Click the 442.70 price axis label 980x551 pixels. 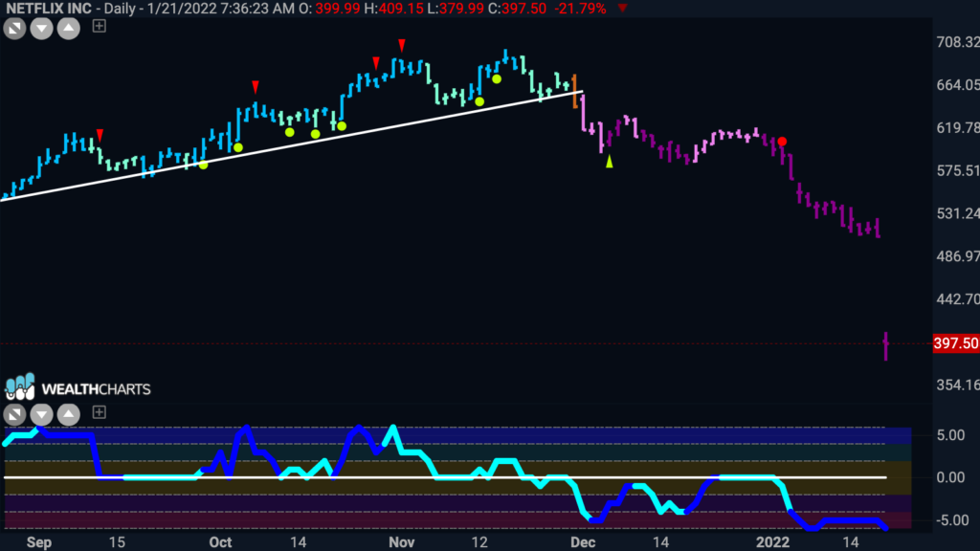coord(957,299)
